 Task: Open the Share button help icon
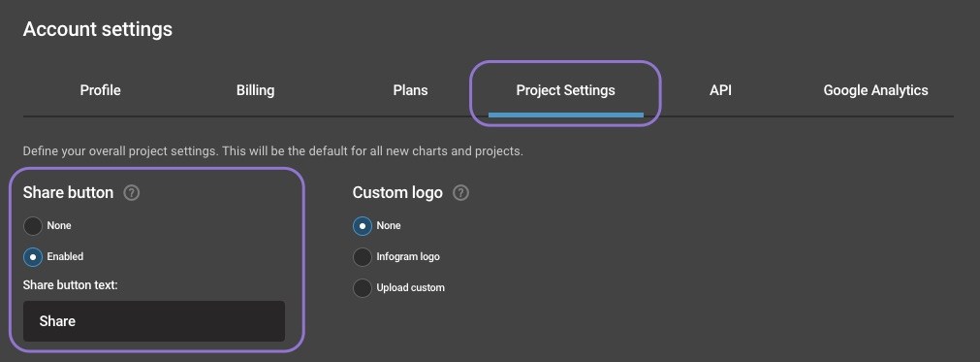pos(131,192)
